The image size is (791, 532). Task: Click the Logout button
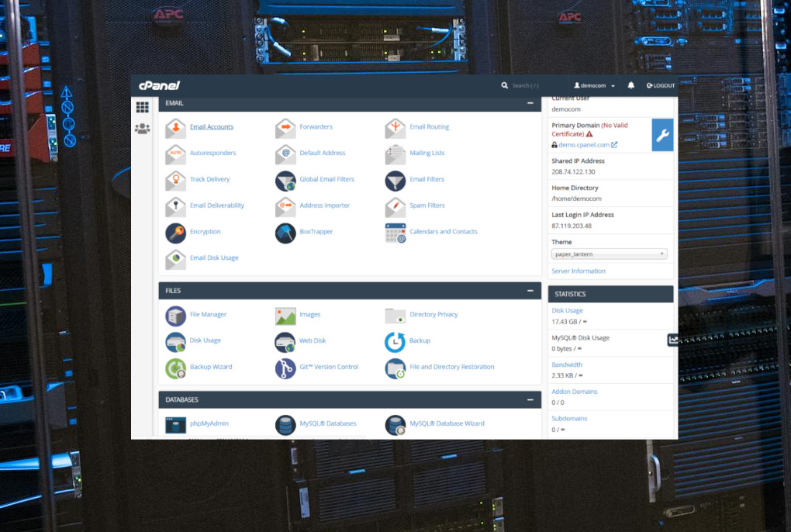pyautogui.click(x=661, y=86)
